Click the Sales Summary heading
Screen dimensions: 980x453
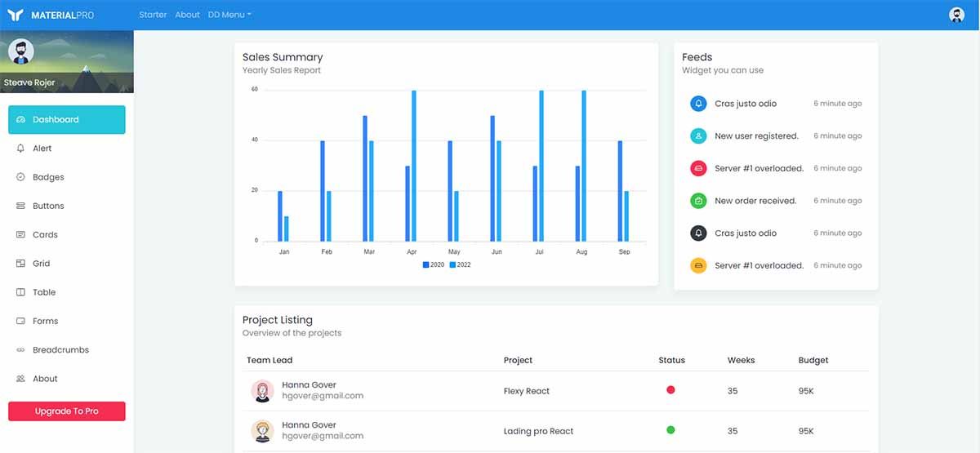283,57
